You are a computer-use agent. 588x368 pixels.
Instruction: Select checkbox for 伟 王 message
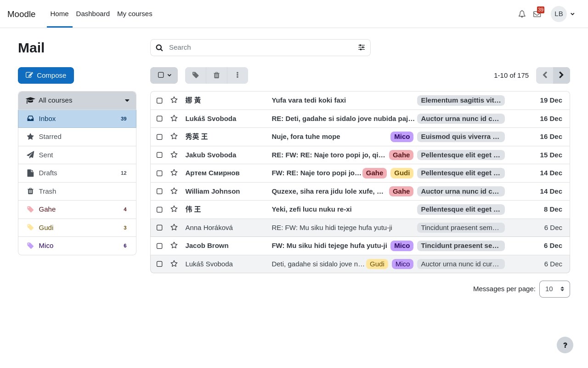click(x=159, y=209)
